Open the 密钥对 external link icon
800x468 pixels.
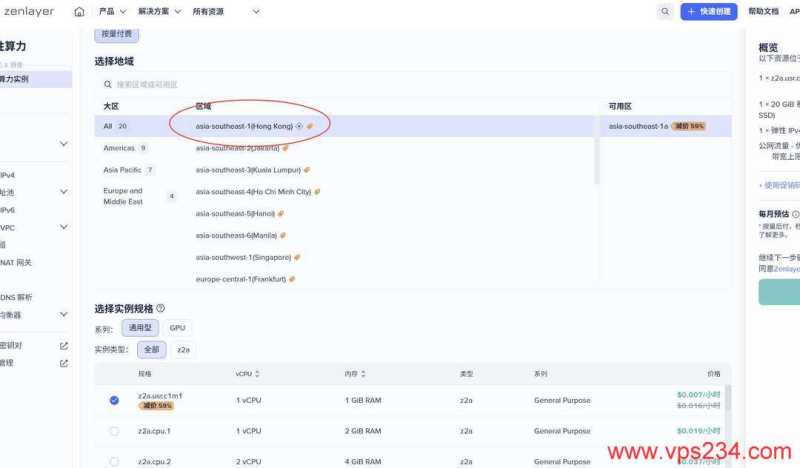coord(64,346)
